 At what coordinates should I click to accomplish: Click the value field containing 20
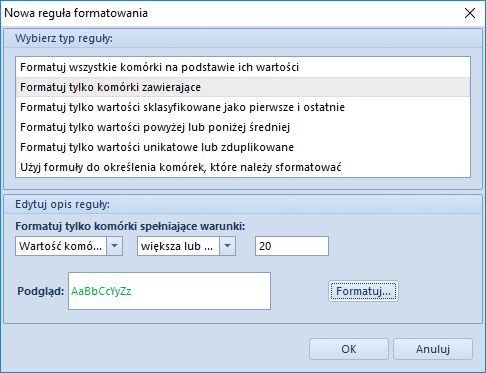click(x=292, y=246)
